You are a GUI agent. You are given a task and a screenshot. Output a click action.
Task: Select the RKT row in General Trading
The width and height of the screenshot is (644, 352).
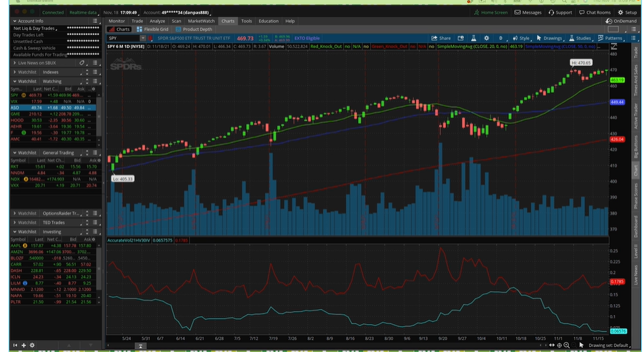pyautogui.click(x=54, y=167)
